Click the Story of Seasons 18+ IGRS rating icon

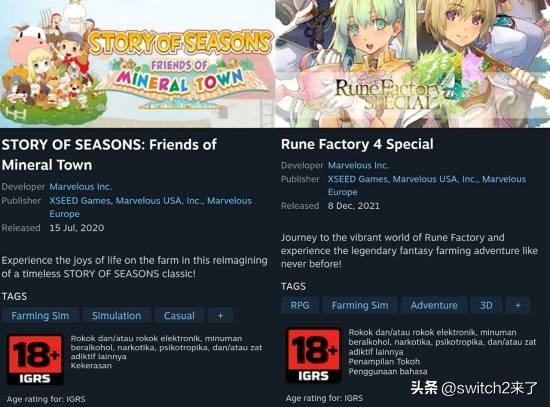(35, 360)
